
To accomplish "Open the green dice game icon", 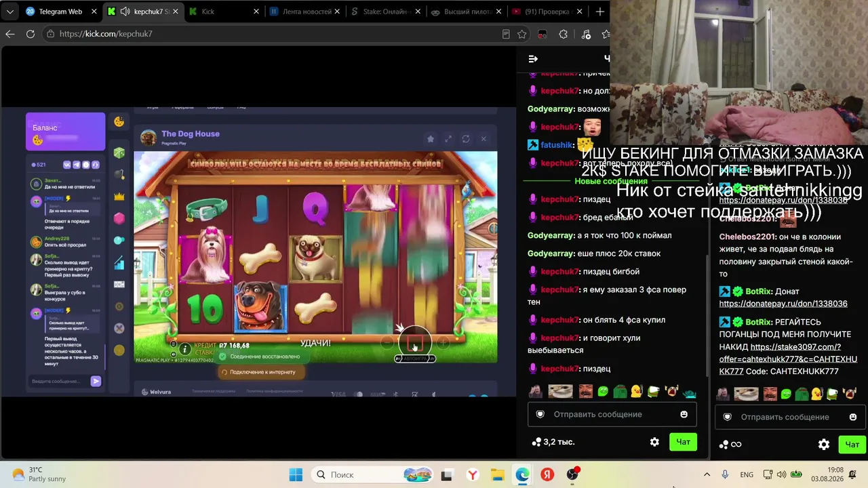I will pyautogui.click(x=119, y=153).
